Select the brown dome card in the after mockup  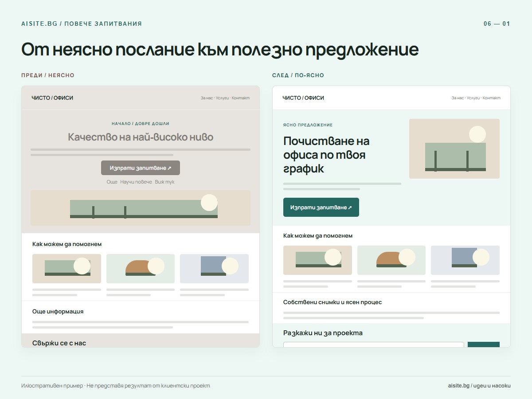(x=391, y=260)
